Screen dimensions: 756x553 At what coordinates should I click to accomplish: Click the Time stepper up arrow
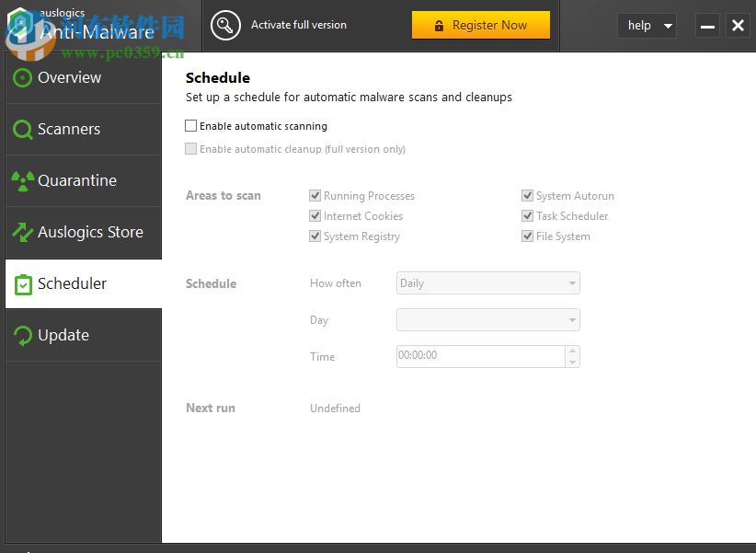tap(572, 351)
